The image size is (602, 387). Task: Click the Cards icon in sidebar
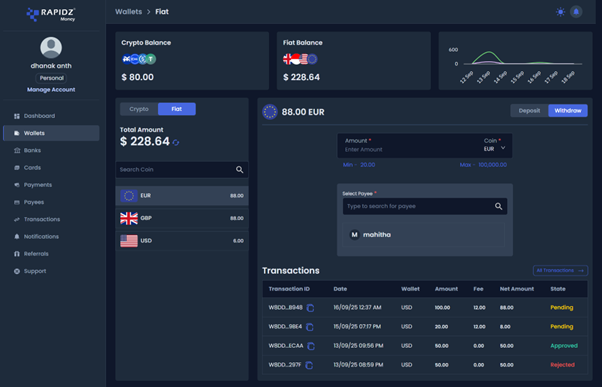[17, 168]
